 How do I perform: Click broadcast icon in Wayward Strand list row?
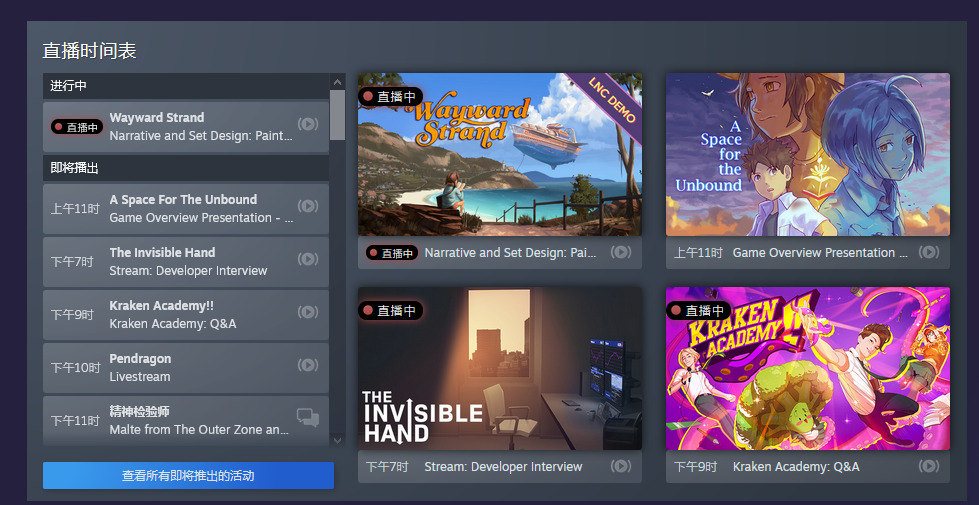(308, 124)
